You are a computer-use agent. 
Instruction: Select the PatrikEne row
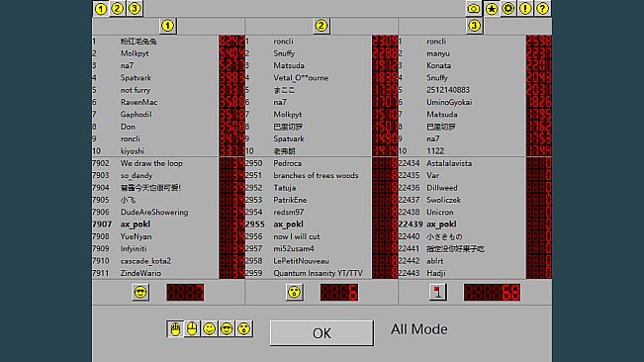[x=322, y=200]
